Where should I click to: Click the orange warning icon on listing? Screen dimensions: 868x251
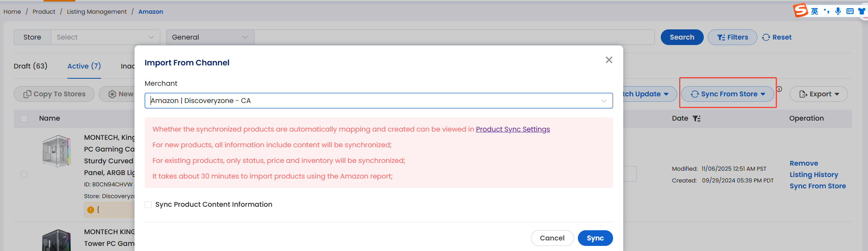tap(91, 210)
